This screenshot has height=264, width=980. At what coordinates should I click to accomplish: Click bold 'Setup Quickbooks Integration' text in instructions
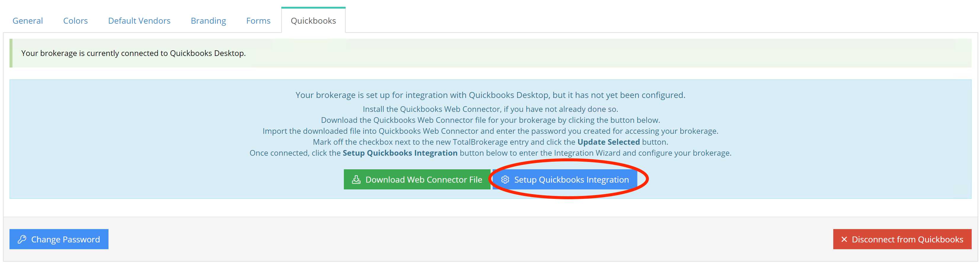(400, 153)
